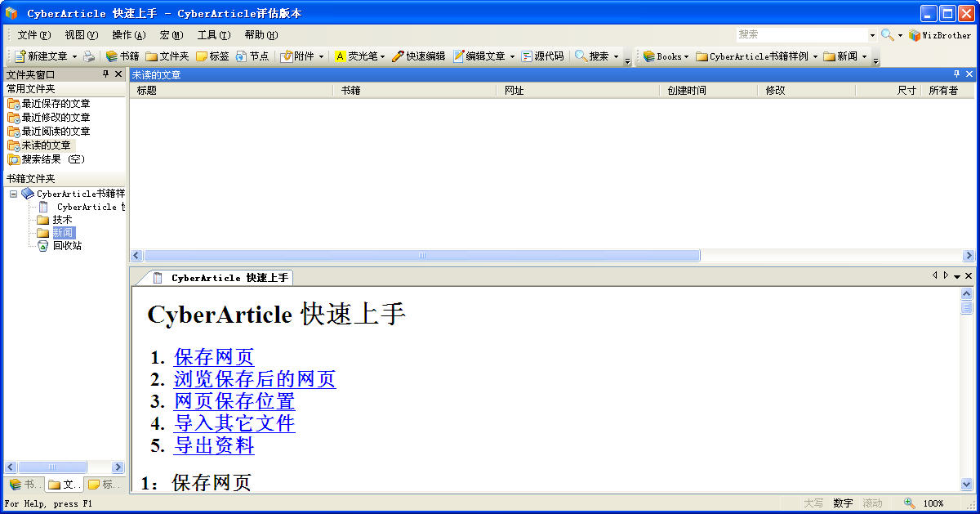Open the 视图 menu
980x514 pixels.
[81, 35]
